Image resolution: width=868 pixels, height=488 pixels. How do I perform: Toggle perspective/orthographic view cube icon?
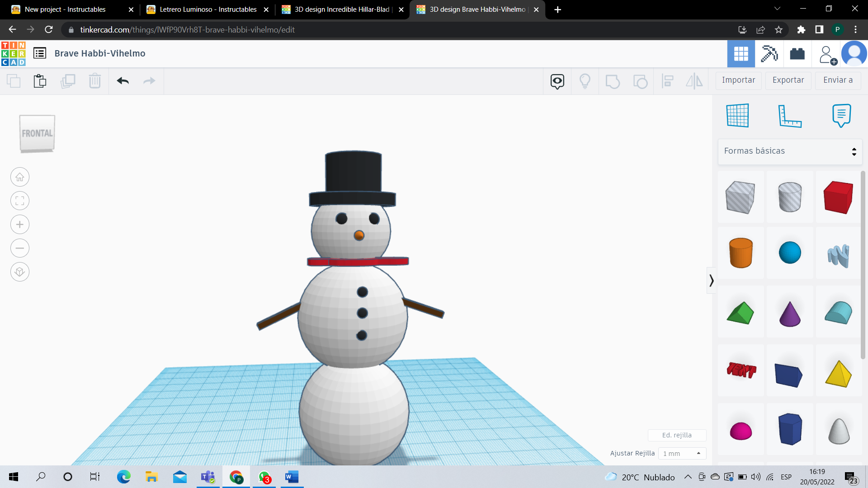pos(20,272)
